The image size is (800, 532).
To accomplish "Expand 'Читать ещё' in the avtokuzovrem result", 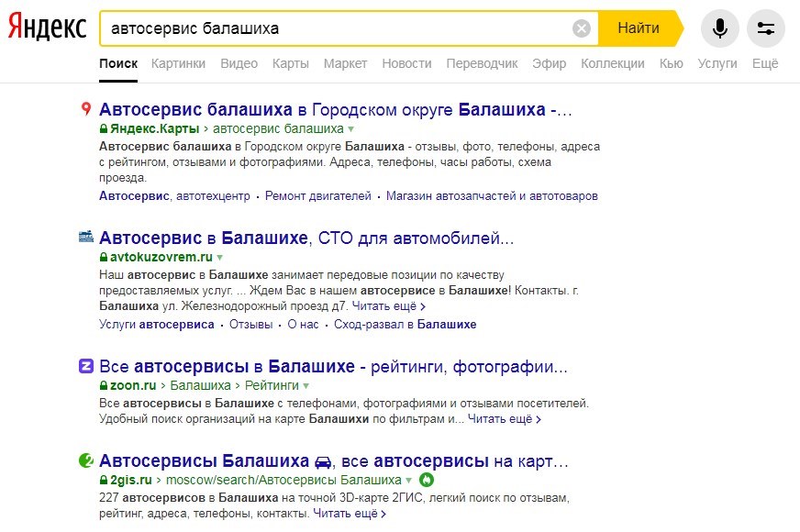I will coord(388,306).
